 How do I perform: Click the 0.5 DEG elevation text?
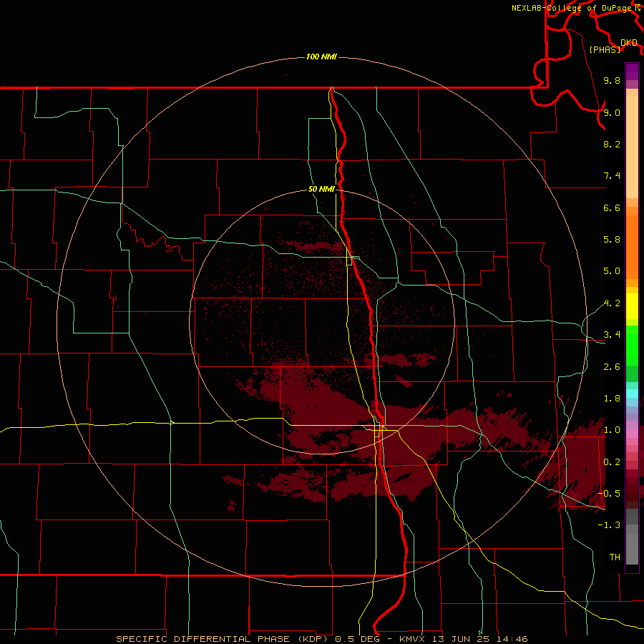[356, 639]
